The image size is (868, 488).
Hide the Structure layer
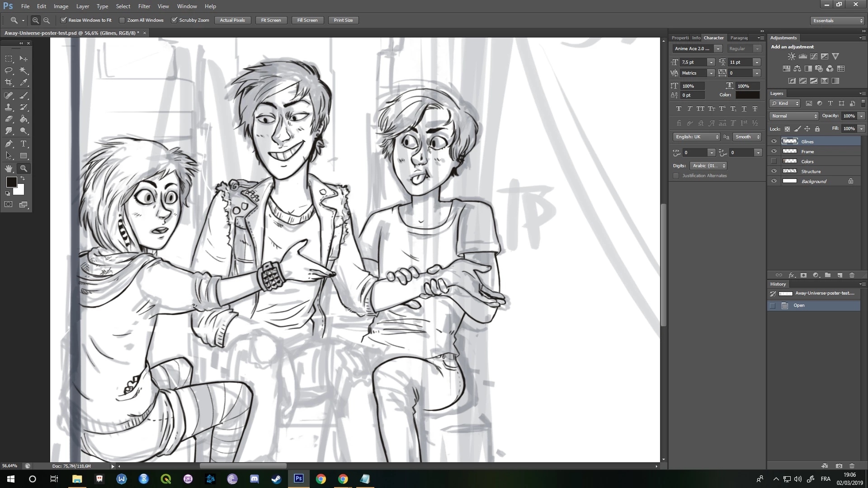click(x=774, y=171)
